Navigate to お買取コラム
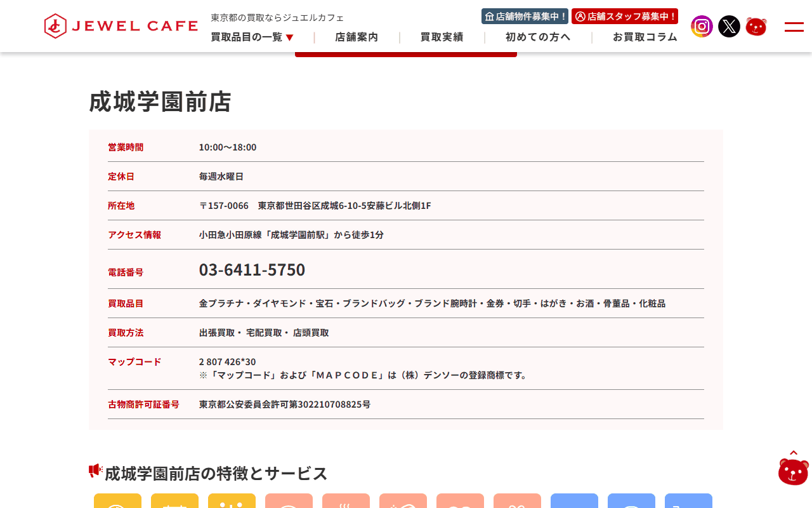Viewport: 812px width, 508px height. [x=645, y=37]
